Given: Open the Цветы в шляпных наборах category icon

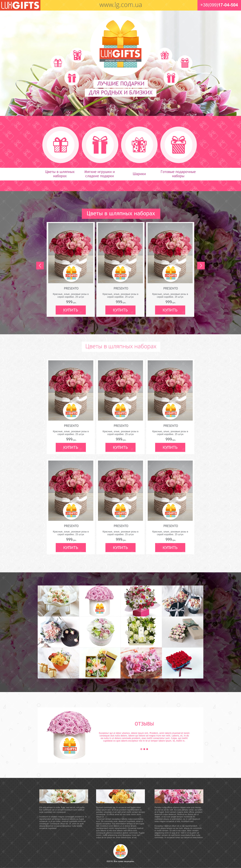Looking at the screenshot, I should click(61, 144).
